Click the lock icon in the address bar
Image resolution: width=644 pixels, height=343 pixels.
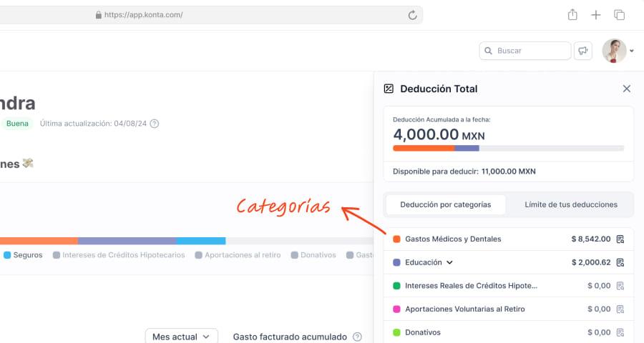(x=99, y=15)
